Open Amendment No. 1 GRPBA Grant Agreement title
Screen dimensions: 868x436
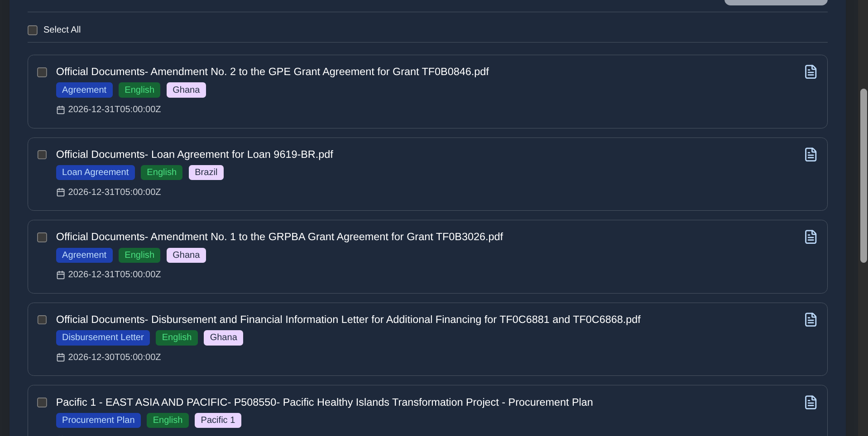tap(279, 237)
